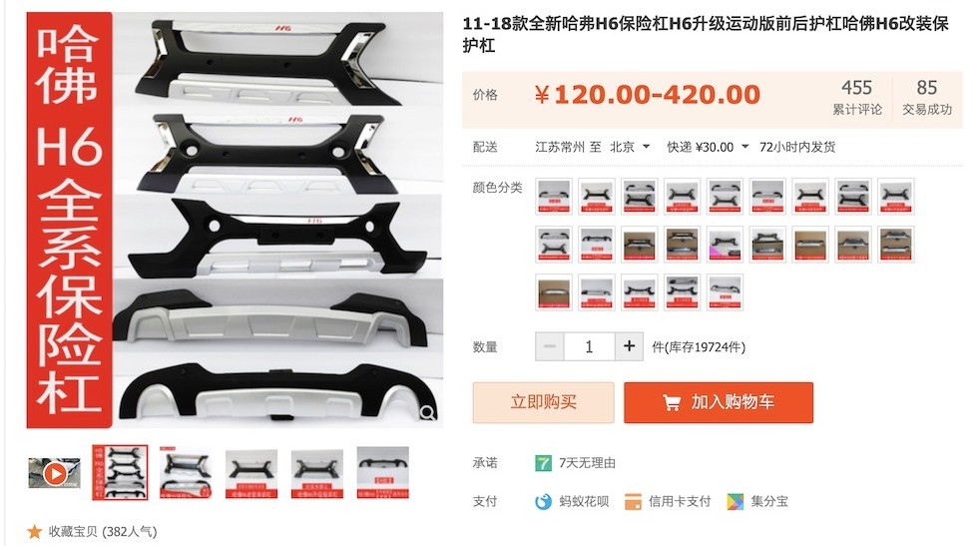The width and height of the screenshot is (980, 546).
Task: Open the 北京 destination dropdown
Action: pyautogui.click(x=630, y=147)
